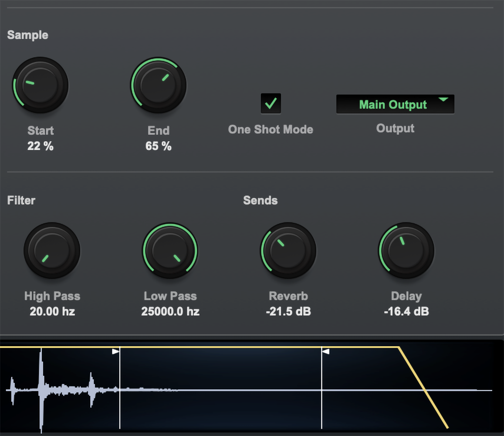Click the Sample End knob
The height and width of the screenshot is (436, 504).
click(159, 85)
